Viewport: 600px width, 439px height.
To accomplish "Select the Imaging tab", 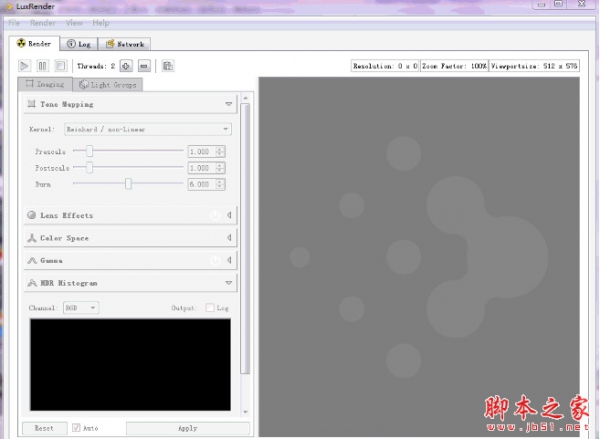I will coord(45,84).
